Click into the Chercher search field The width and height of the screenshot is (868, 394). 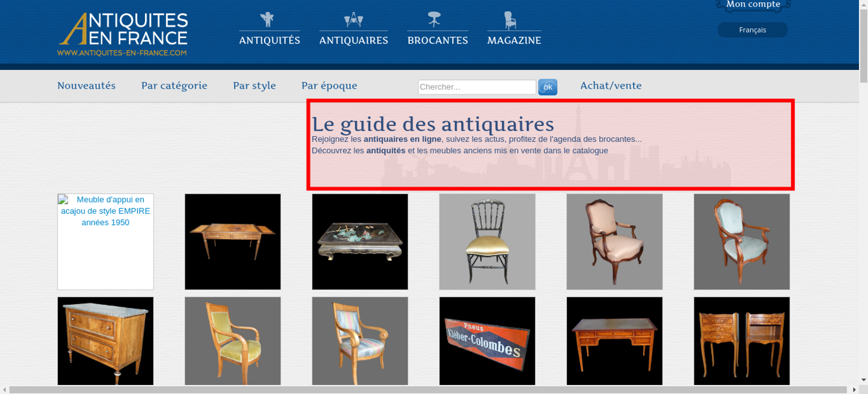(477, 87)
